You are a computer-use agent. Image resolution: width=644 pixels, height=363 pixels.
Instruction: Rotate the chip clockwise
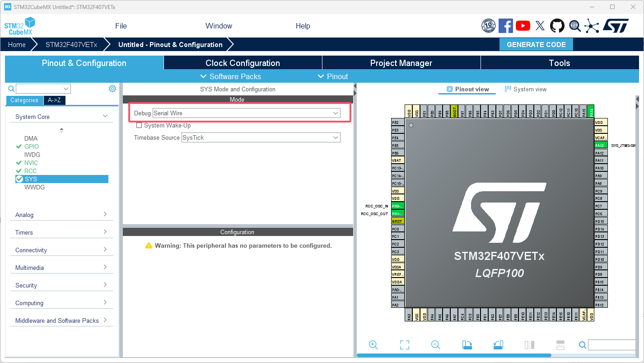pos(467,344)
